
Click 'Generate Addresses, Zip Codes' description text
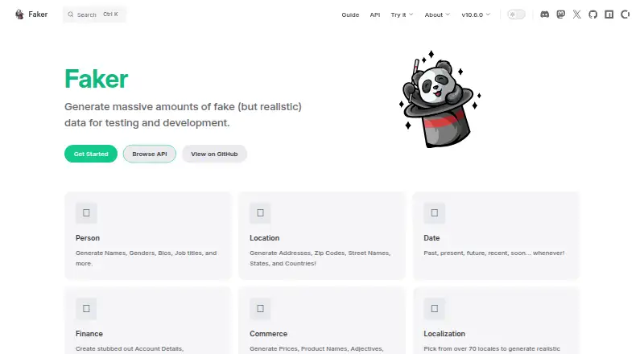point(320,258)
